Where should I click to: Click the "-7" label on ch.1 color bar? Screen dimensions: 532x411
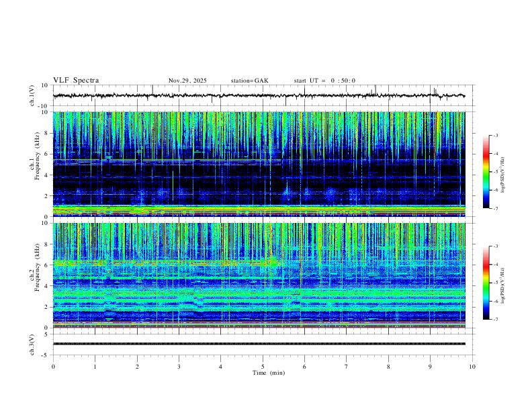point(495,208)
